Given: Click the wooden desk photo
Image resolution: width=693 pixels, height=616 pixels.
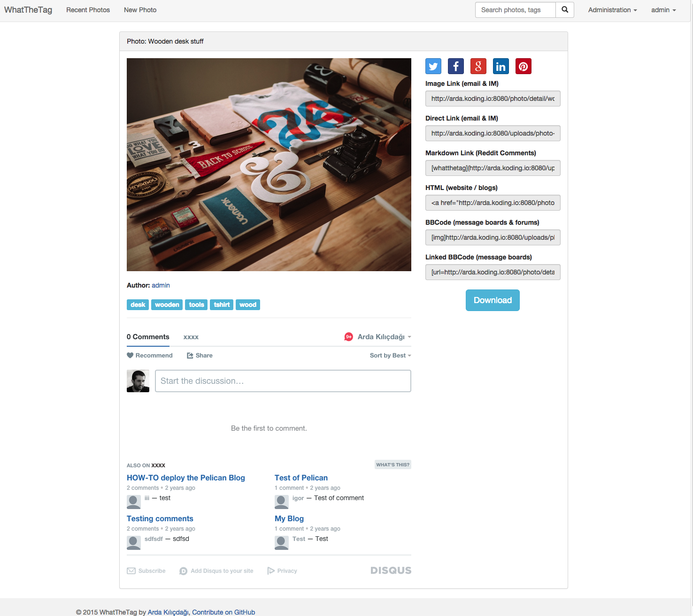Looking at the screenshot, I should click(x=269, y=165).
